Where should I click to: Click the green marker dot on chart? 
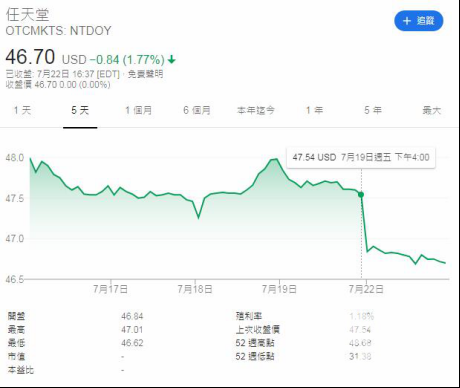point(361,194)
